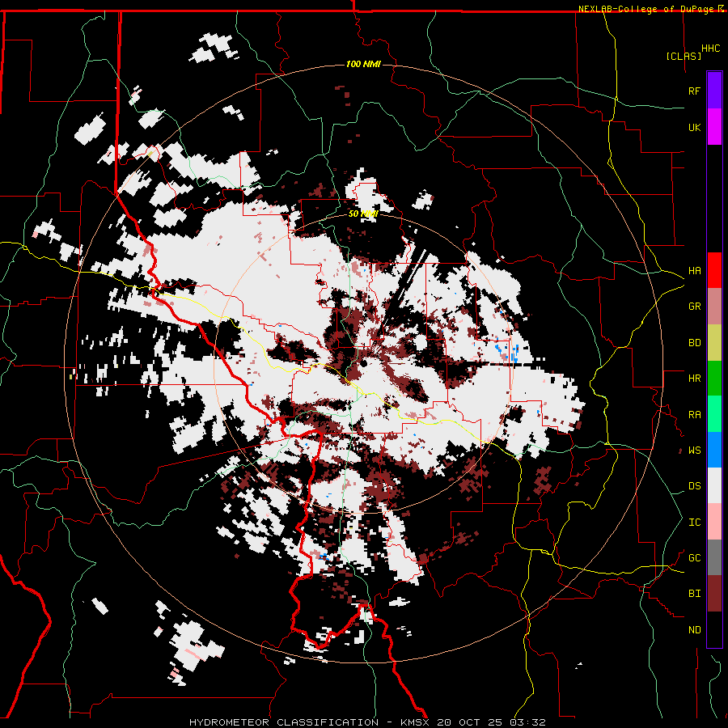
Task: Click the ND legend label
Action: (x=694, y=630)
